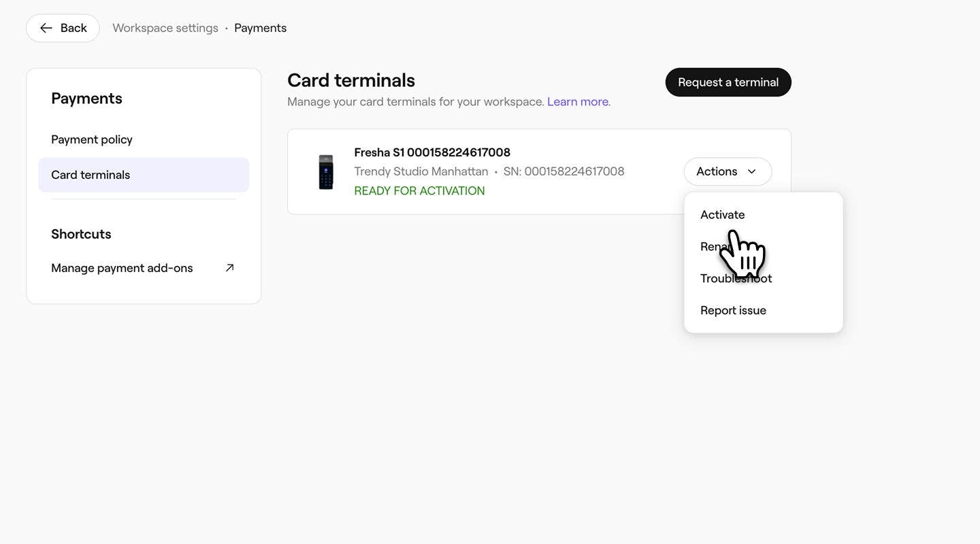
Task: Open the Learn more link
Action: [578, 102]
